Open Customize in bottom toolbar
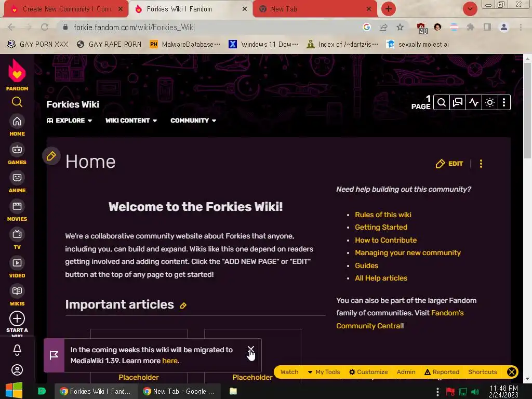 pos(368,372)
